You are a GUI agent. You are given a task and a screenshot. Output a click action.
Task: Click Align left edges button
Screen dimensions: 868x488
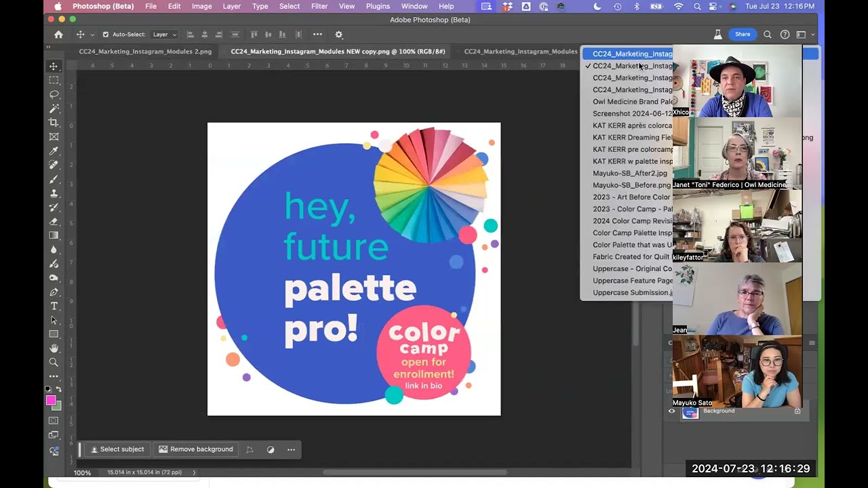coord(190,35)
